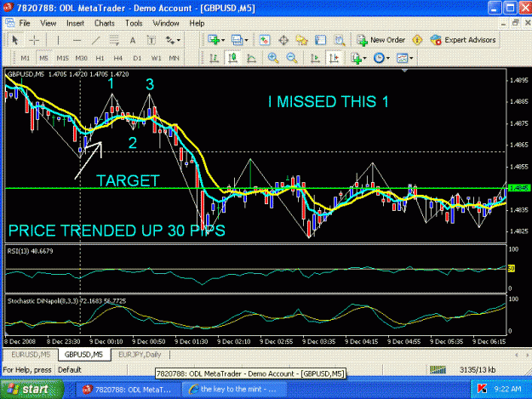Toggle Expert Advisors button

click(x=463, y=40)
